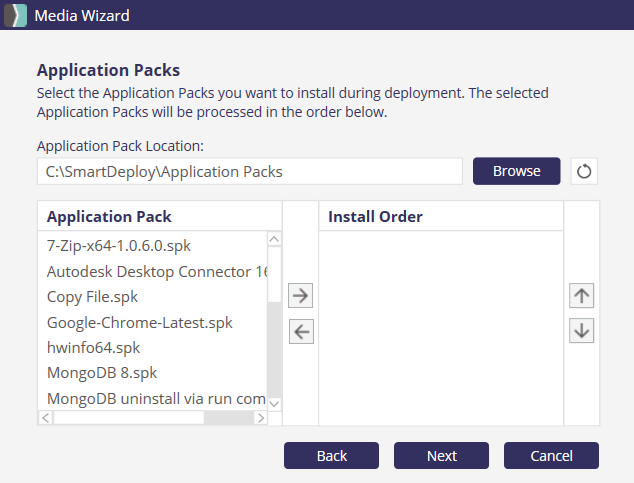This screenshot has height=483, width=634.
Task: Cancel the Media Wizard
Action: (x=551, y=455)
